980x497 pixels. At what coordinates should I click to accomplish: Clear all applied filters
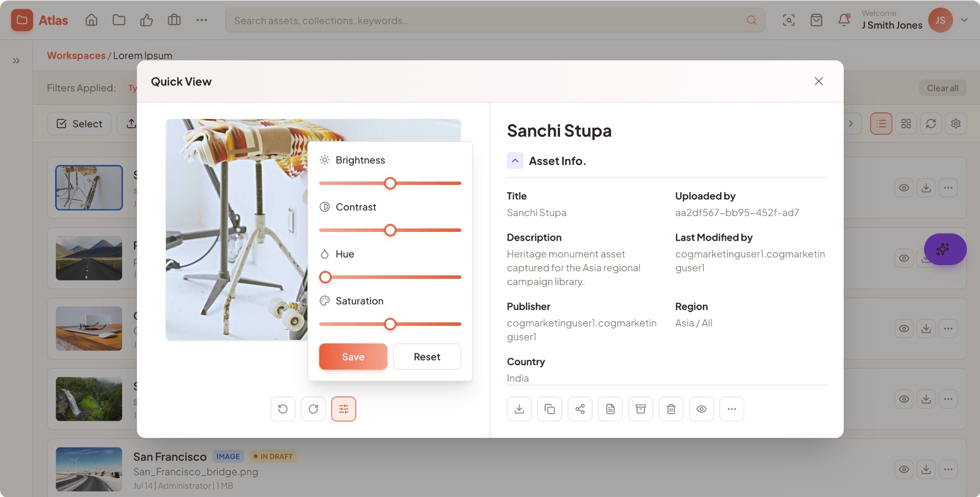coord(942,88)
